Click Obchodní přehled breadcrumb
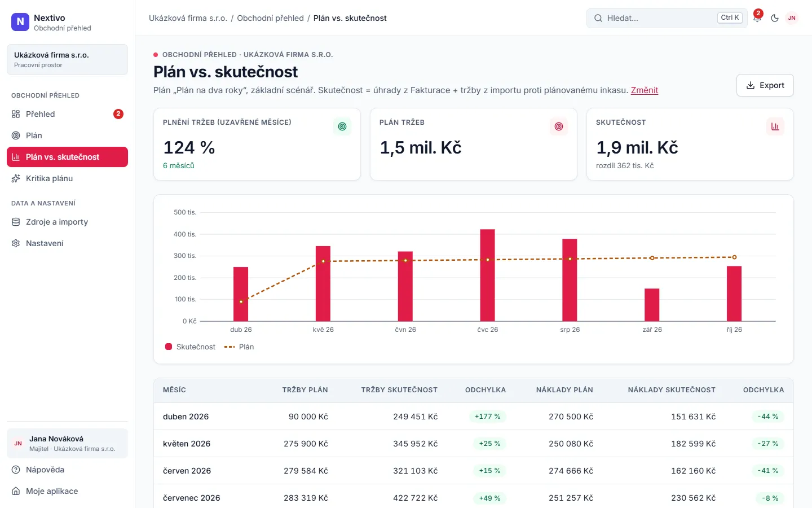 (x=270, y=18)
